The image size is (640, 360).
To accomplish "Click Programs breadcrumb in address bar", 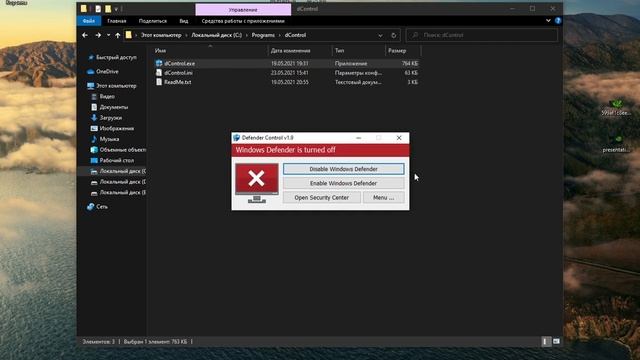I will (x=263, y=35).
